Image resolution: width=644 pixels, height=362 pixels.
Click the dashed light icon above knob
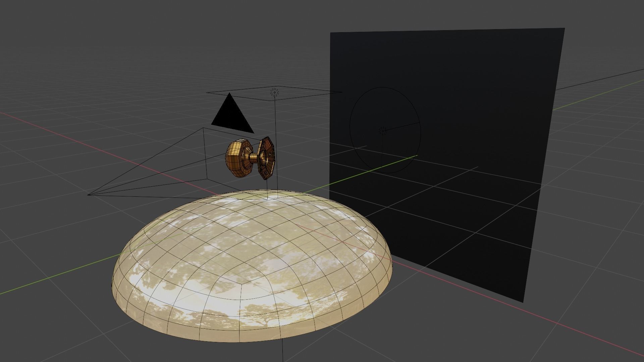pyautogui.click(x=274, y=92)
